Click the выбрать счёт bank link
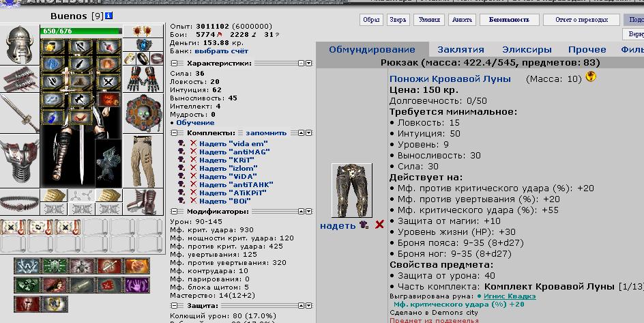The height and width of the screenshot is (323, 644). click(221, 51)
